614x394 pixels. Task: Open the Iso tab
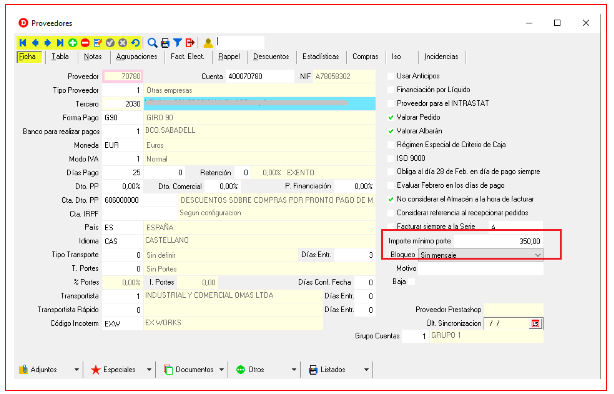point(396,56)
